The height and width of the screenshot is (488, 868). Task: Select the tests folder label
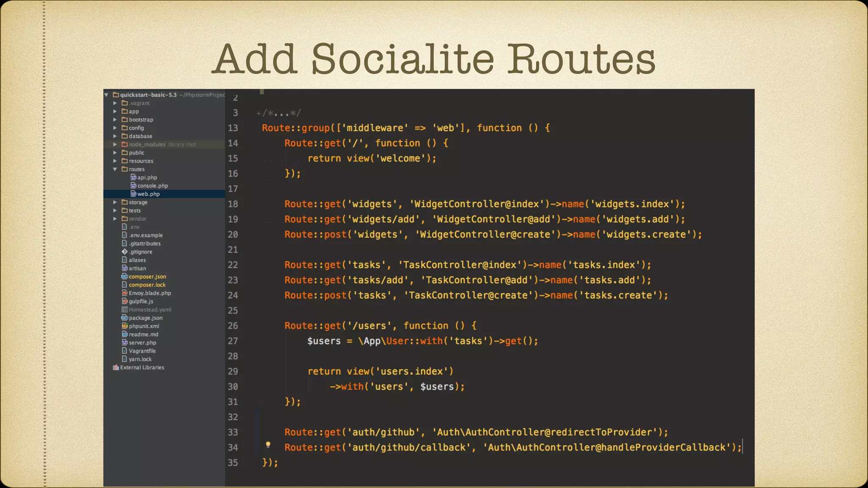pos(135,211)
